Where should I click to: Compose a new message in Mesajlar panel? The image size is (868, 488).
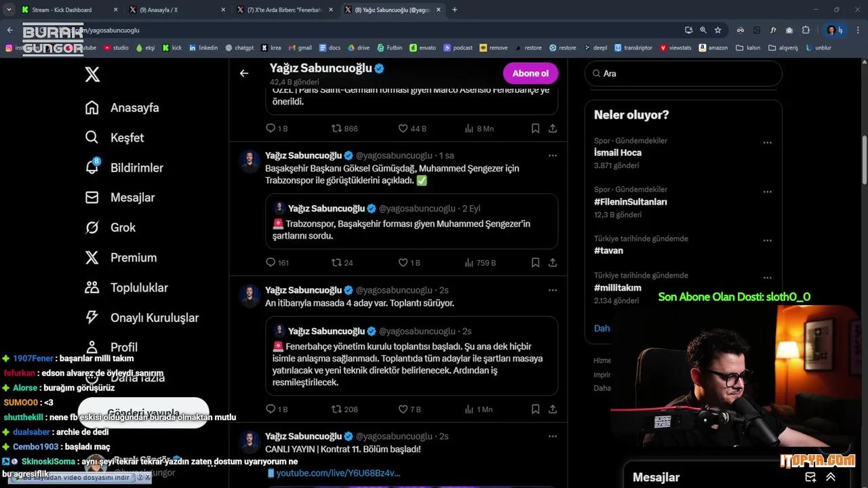pos(810,477)
